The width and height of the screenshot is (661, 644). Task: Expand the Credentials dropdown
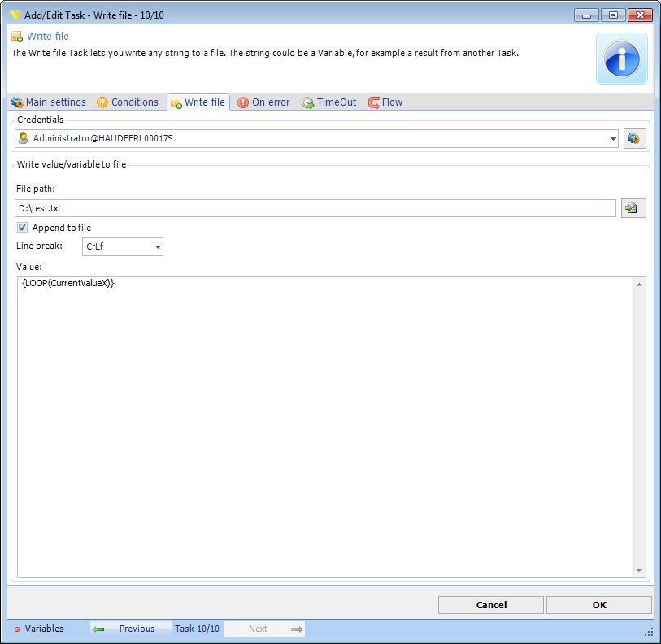pos(612,139)
